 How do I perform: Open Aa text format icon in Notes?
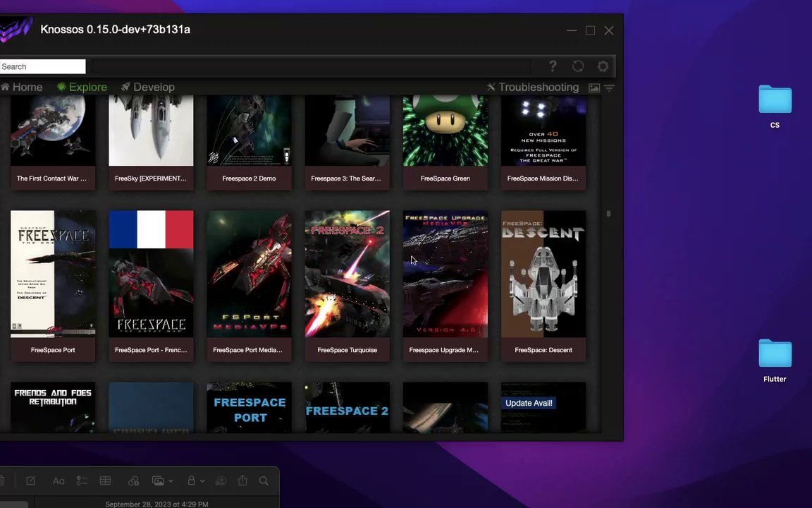click(59, 481)
